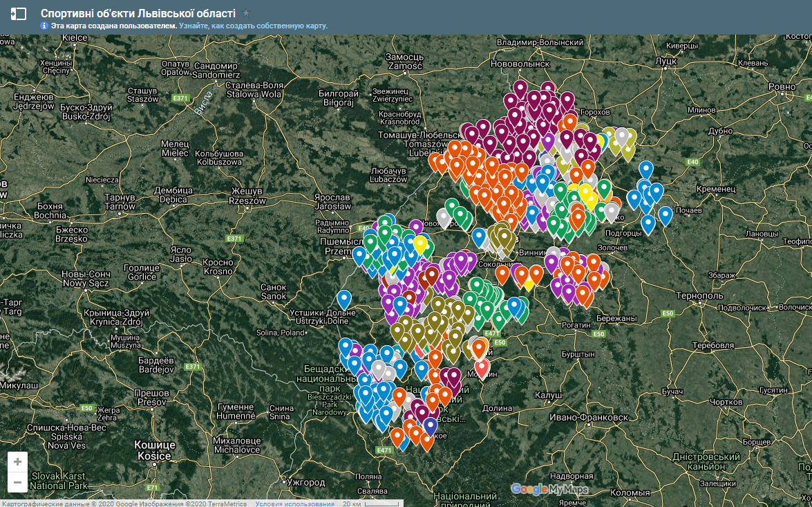Select the yellow pin near Przemyśl
Image resolution: width=812 pixels, height=507 pixels.
[419, 243]
